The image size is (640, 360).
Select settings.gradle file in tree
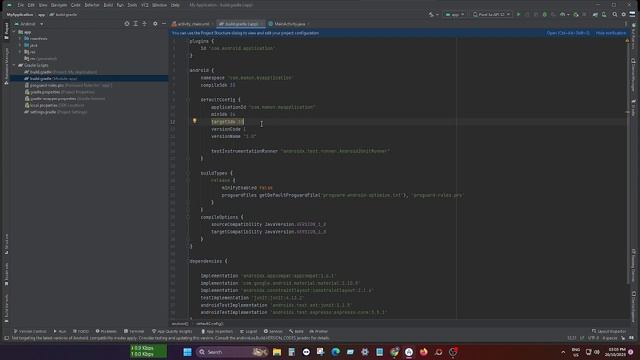[56, 112]
